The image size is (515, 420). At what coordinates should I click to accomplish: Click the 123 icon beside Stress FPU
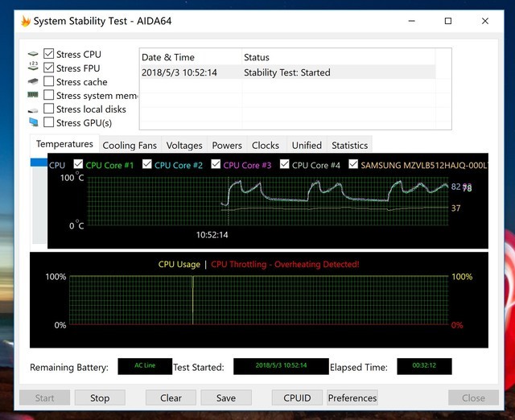(x=33, y=66)
